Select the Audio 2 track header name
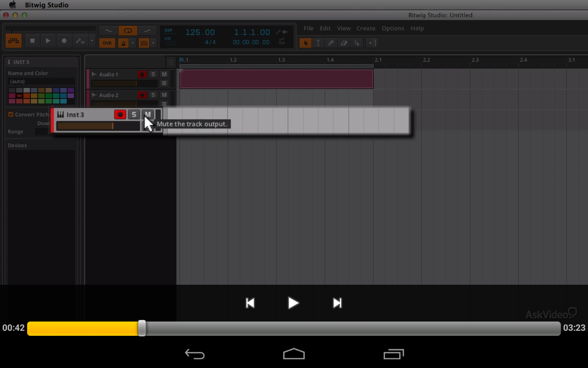 click(x=108, y=95)
